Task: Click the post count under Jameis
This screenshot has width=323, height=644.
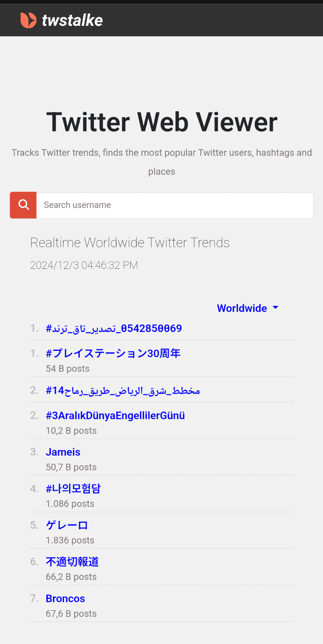Action: [71, 467]
